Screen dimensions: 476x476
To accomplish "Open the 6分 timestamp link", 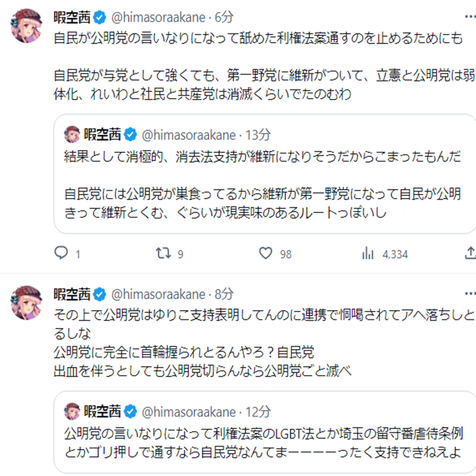I will 225,17.
